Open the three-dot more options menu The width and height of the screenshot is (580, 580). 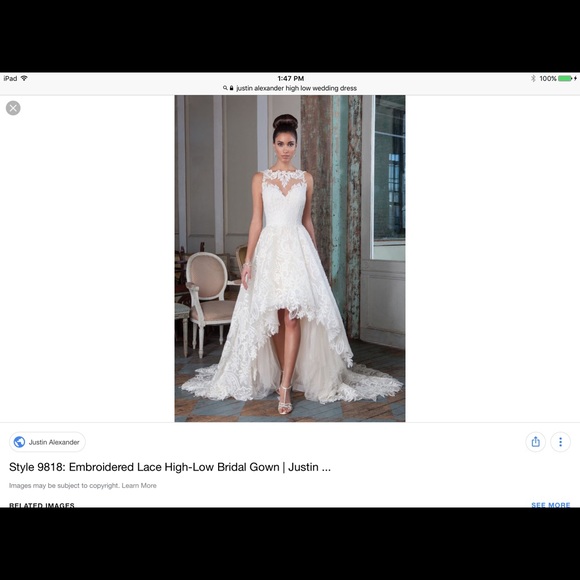(560, 442)
